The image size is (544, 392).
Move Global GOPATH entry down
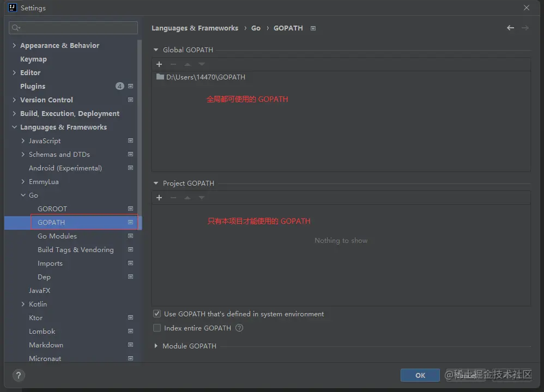[x=202, y=64]
